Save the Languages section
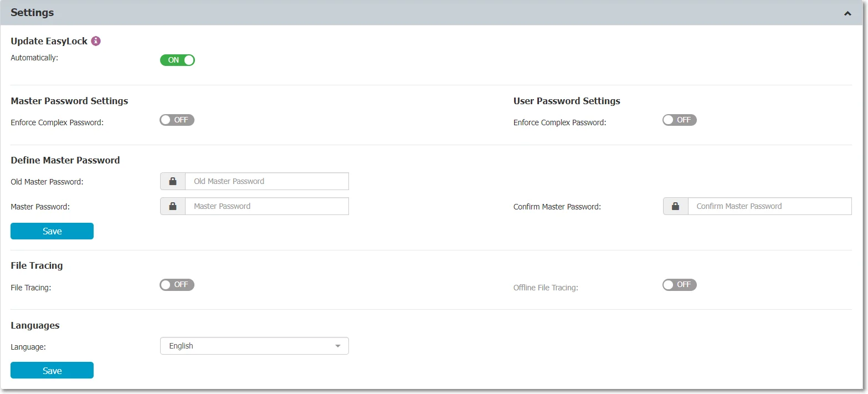Screen dimensions: 868x394 [x=52, y=371]
